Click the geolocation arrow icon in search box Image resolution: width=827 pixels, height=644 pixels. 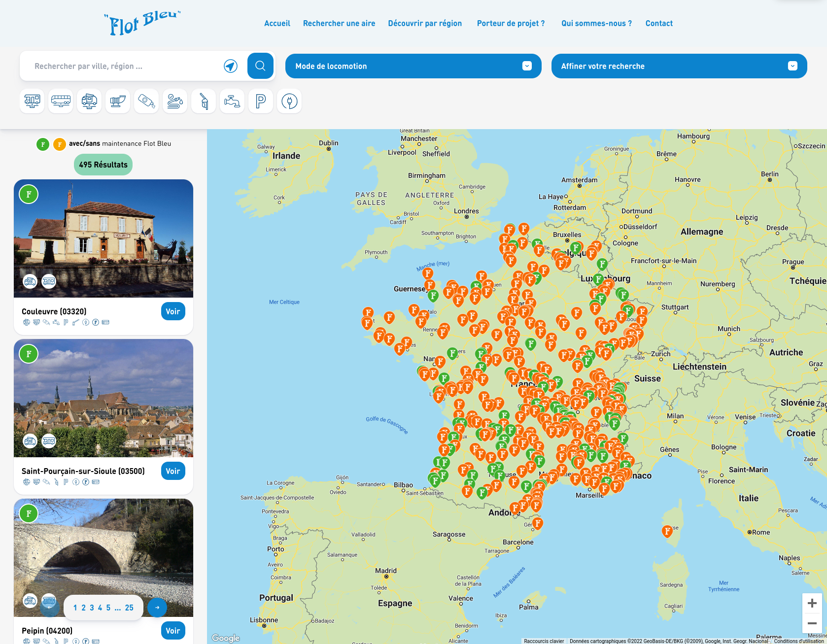[x=231, y=66]
